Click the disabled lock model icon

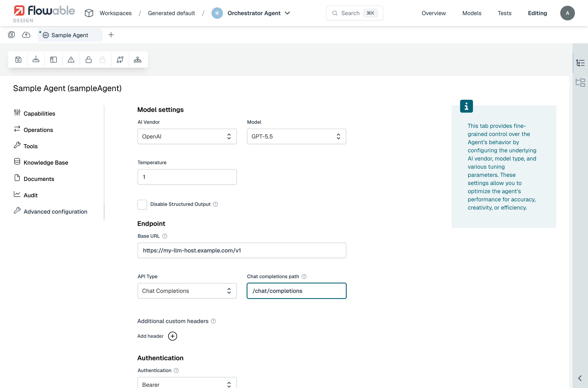(102, 60)
